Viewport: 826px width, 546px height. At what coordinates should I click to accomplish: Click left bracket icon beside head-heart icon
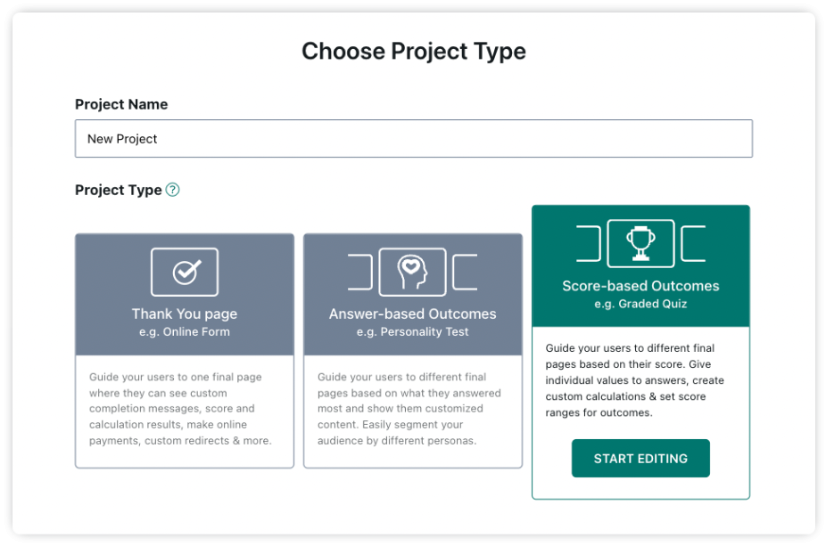tap(360, 272)
